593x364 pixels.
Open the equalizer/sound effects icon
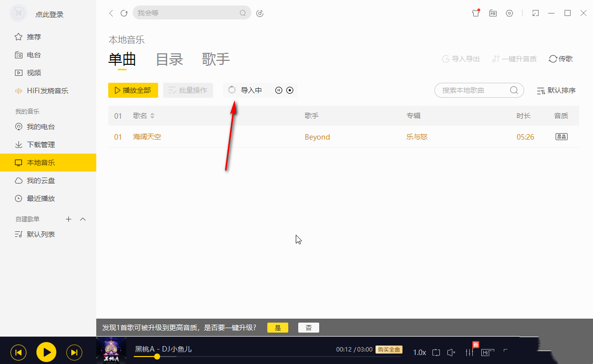[469, 352]
